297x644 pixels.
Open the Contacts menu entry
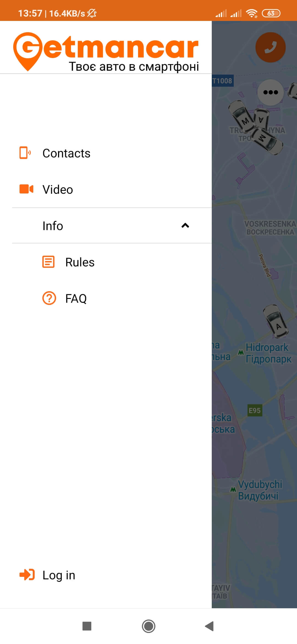pyautogui.click(x=66, y=153)
